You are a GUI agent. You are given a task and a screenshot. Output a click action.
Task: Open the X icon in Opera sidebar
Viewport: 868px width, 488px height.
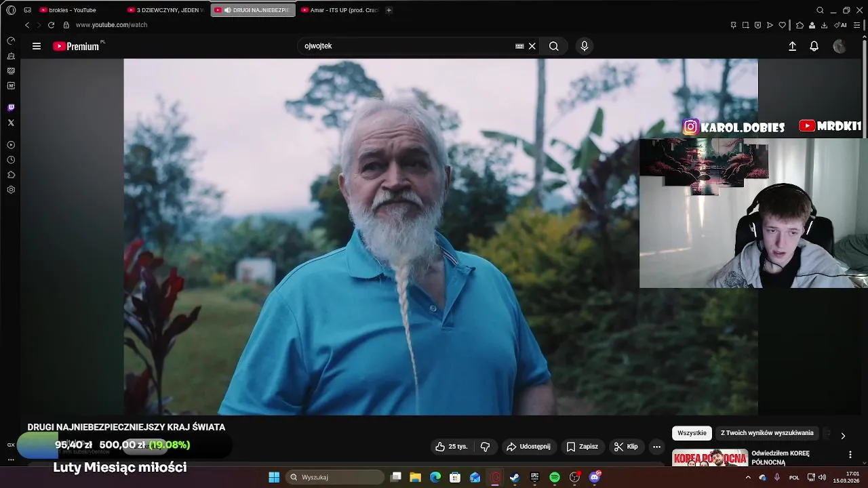tap(11, 123)
